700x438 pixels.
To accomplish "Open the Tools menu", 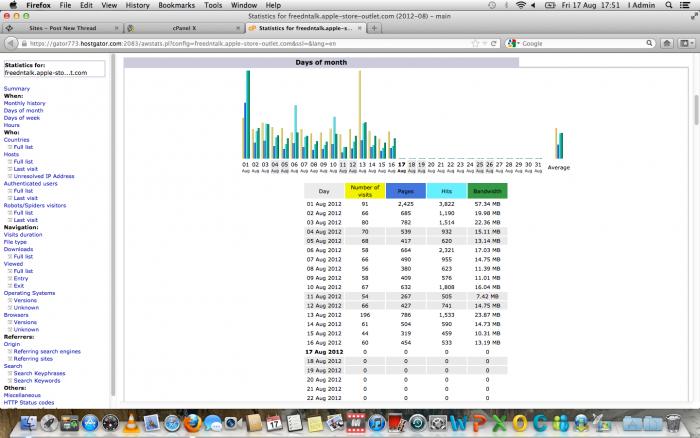I will point(213,5).
